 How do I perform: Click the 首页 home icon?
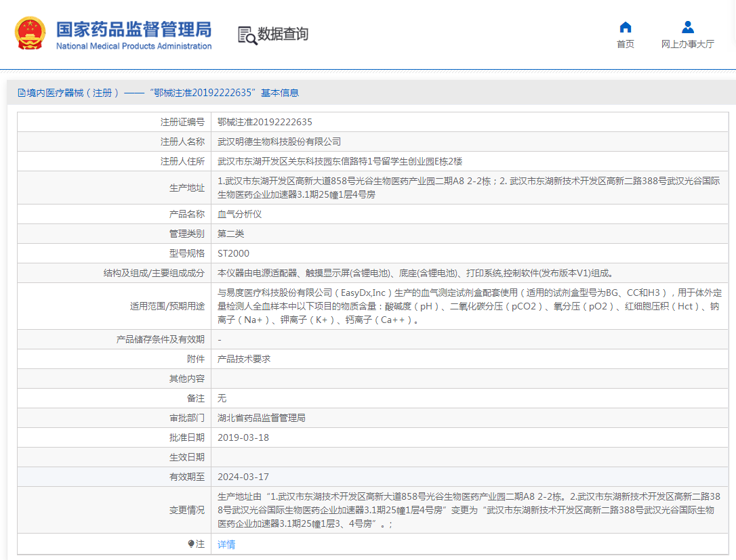[x=626, y=27]
